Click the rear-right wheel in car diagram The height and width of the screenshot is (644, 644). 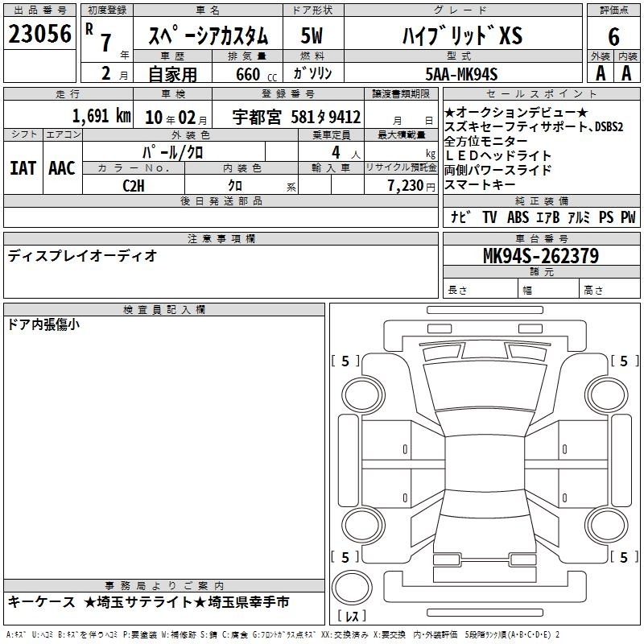click(606, 525)
